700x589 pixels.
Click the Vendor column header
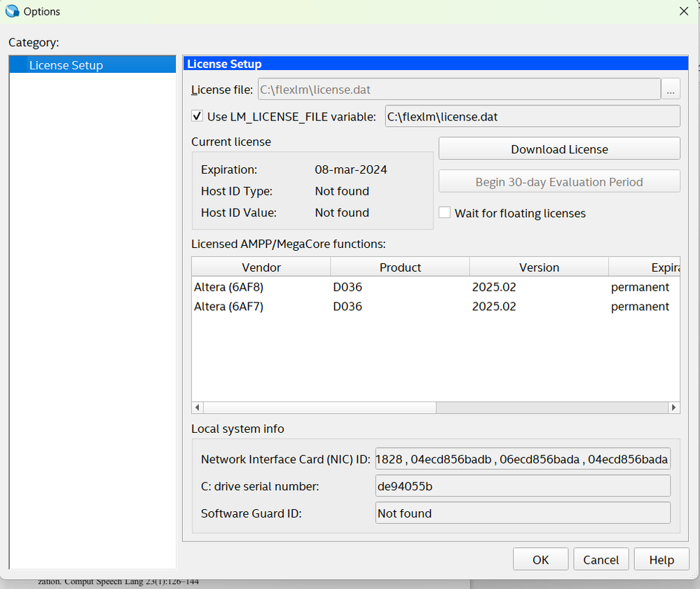tap(261, 268)
